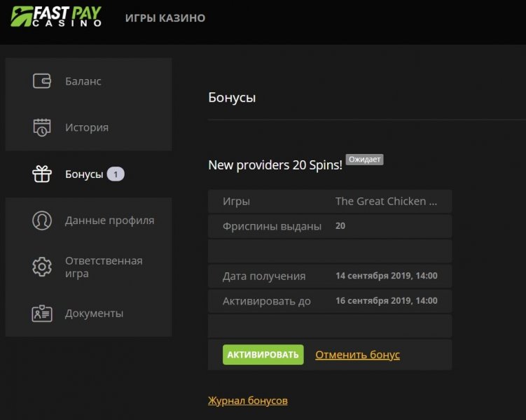The height and width of the screenshot is (420, 526).
Task: Click the user profile circle icon
Action: [42, 220]
